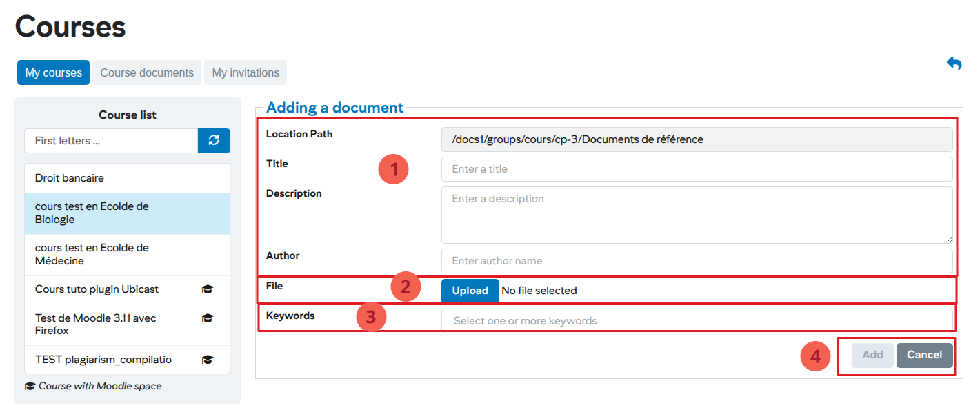Switch to the My courses tab

pyautogui.click(x=53, y=72)
